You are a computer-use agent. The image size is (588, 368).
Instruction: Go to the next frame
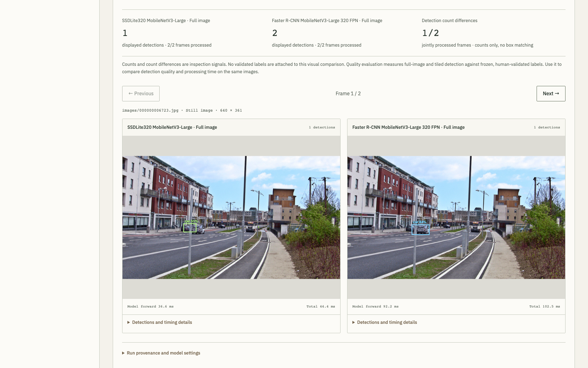[551, 94]
